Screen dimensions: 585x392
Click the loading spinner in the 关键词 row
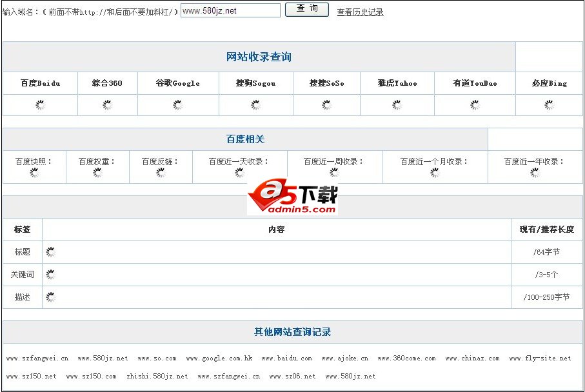coord(50,275)
